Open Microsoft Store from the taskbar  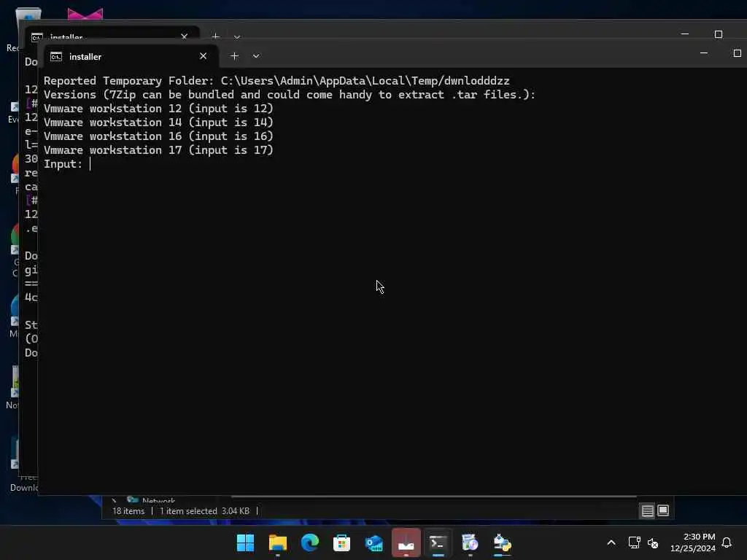coord(341,542)
